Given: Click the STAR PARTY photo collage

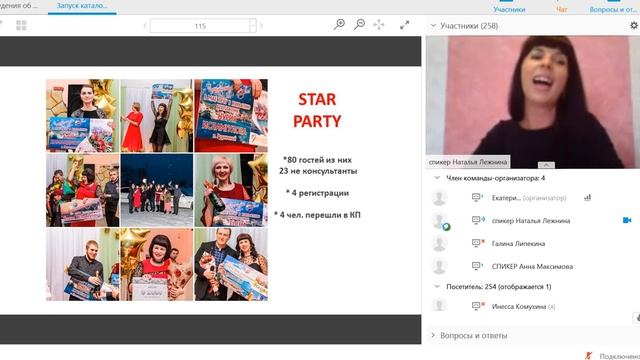Looking at the screenshot, I should (157, 190).
